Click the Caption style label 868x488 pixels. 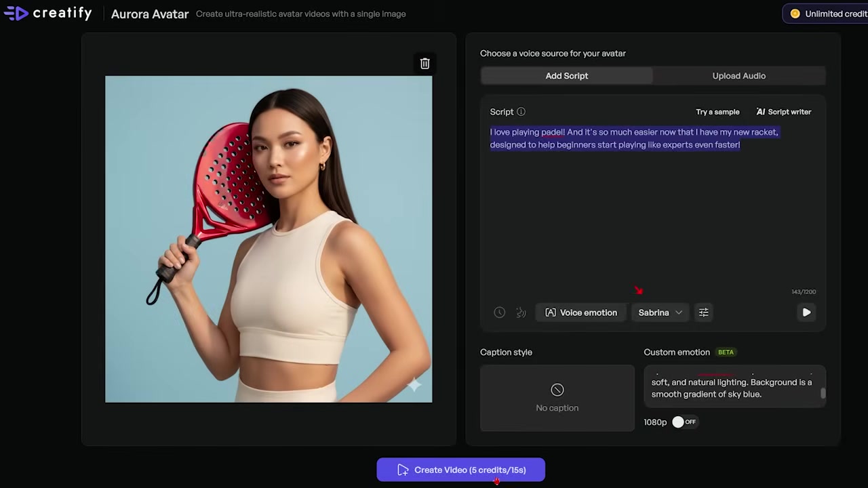[x=506, y=352]
